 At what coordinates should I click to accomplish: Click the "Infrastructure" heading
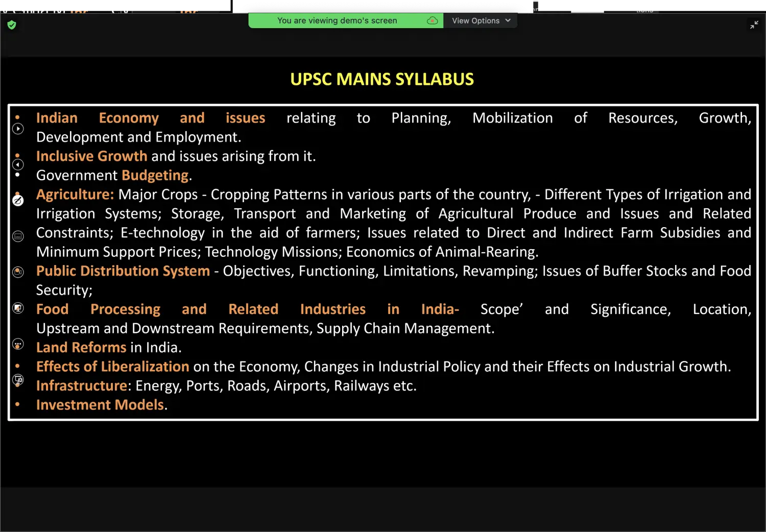[82, 386]
